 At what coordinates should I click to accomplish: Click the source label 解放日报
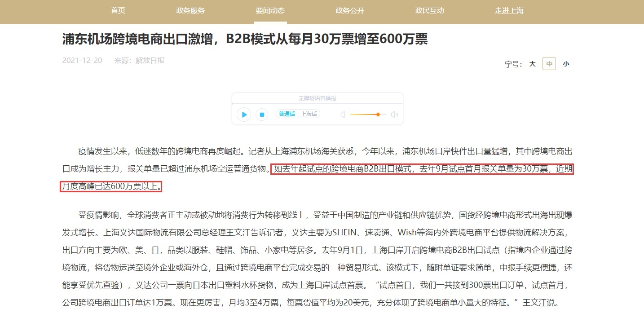click(150, 60)
